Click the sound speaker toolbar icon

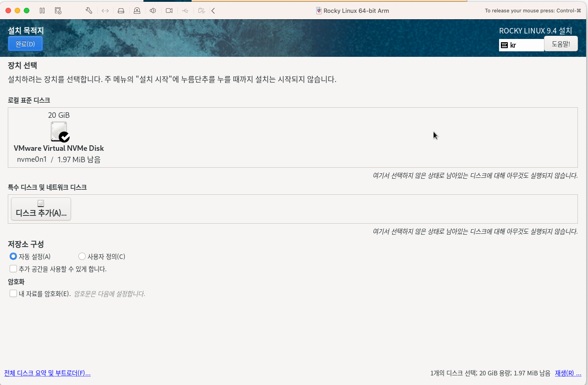[x=153, y=11]
